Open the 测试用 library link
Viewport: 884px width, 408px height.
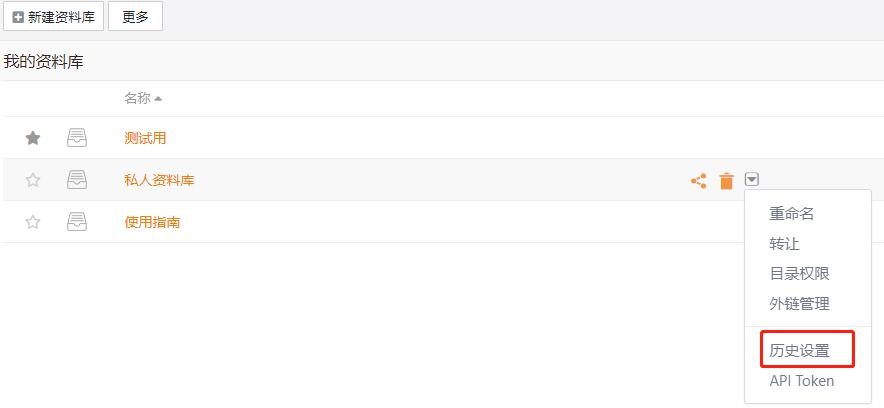[x=145, y=138]
